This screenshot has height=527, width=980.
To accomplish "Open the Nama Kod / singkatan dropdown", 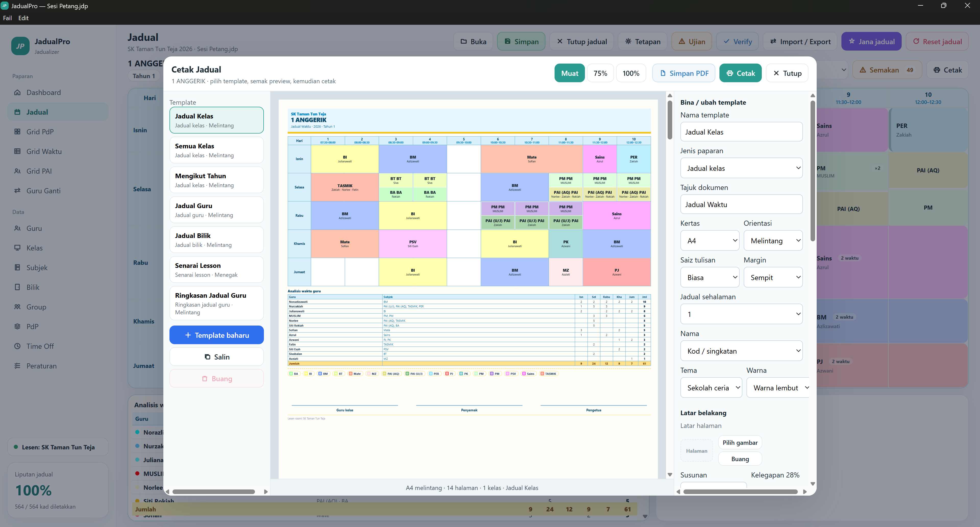I will point(741,351).
